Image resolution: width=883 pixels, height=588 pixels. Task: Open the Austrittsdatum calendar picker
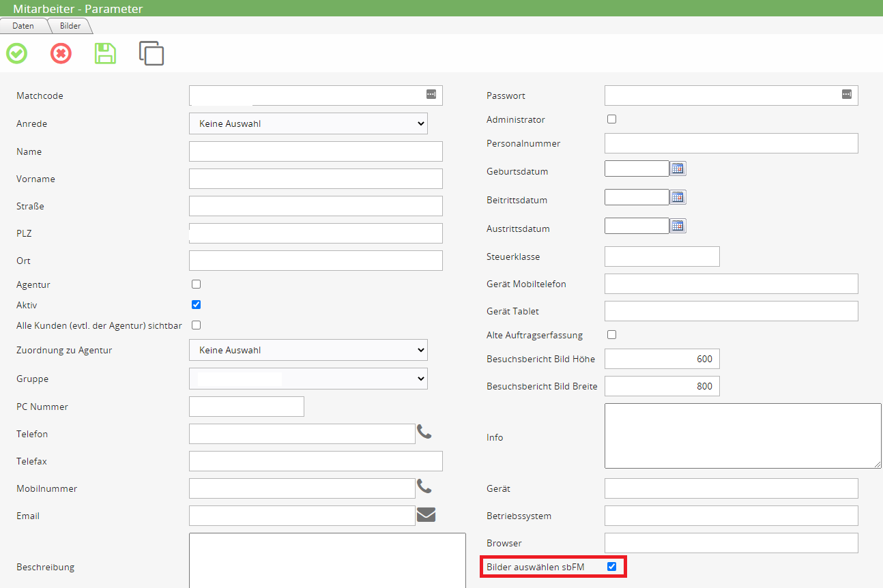coord(678,226)
